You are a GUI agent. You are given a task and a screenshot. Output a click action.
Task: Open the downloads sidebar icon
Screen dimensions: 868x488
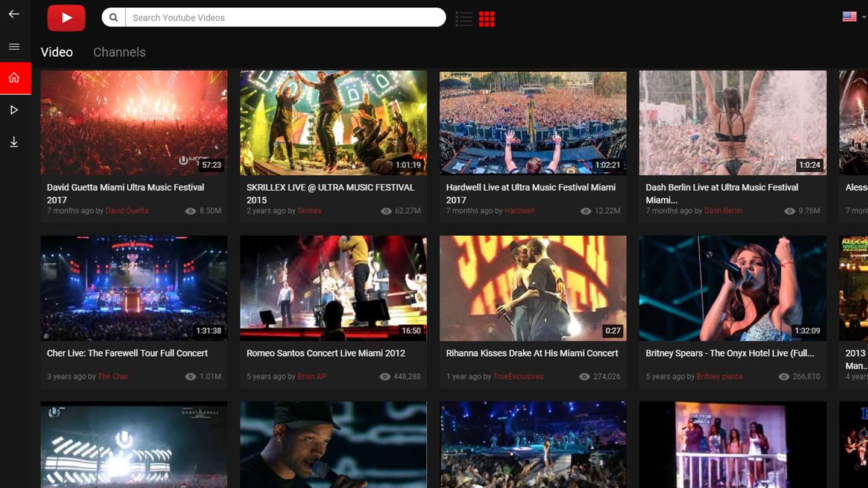[14, 142]
